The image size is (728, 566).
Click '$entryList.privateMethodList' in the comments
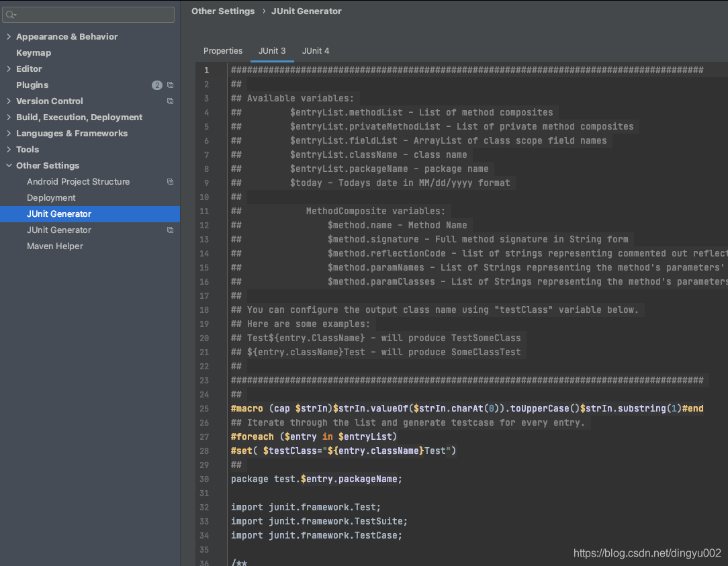coord(365,127)
